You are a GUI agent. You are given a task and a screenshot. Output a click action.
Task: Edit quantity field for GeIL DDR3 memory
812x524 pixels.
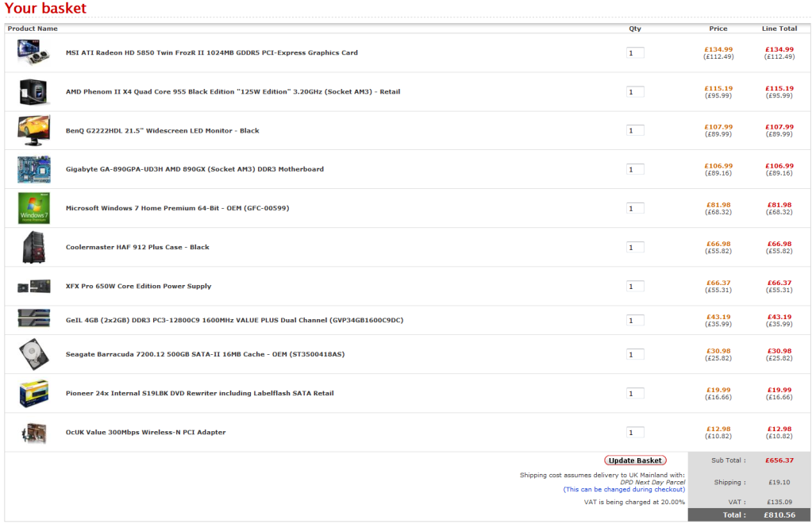click(636, 321)
